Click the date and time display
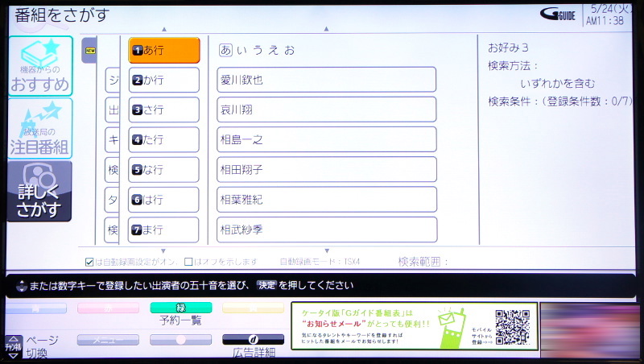 [609, 15]
